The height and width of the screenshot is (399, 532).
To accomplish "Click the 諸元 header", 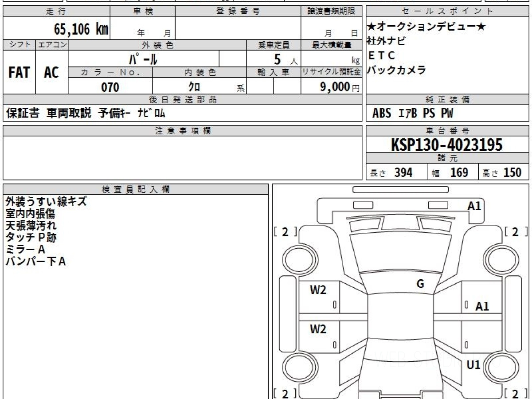I will coord(447,158).
